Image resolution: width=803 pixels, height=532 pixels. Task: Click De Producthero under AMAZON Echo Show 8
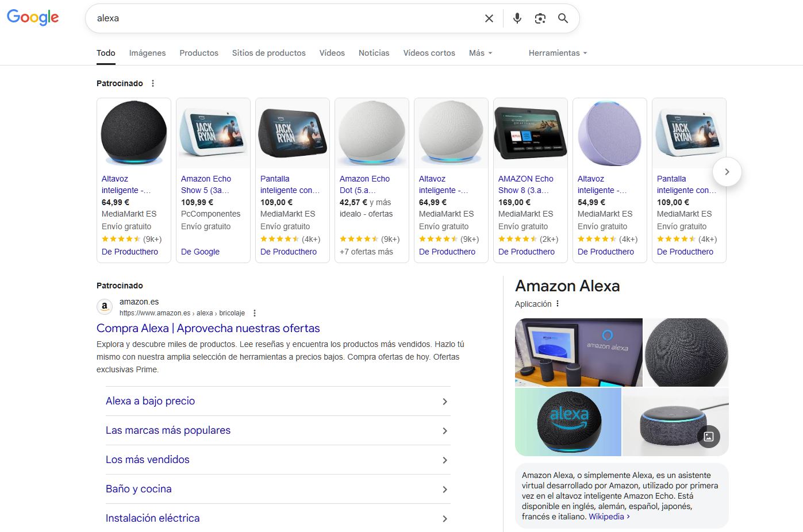click(527, 252)
